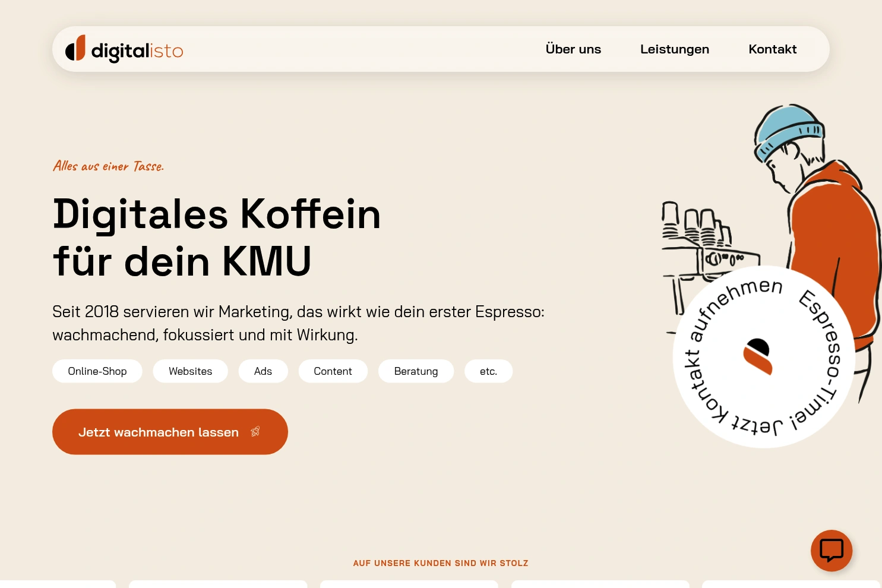The height and width of the screenshot is (588, 882).
Task: Click the digitalisto logo icon
Action: click(75, 49)
